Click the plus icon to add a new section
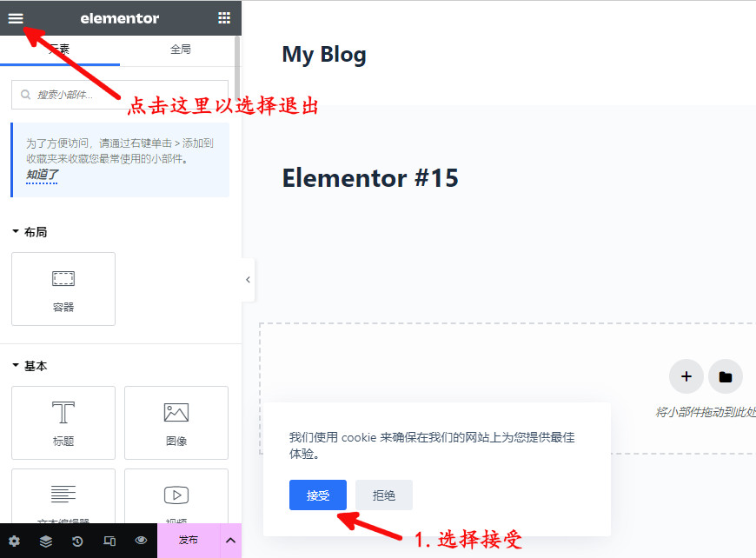The image size is (756, 558). [686, 376]
